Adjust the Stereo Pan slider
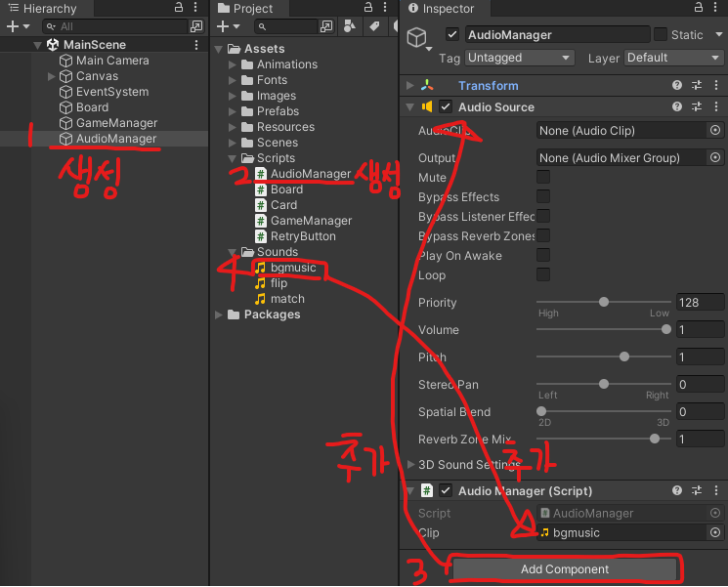 604,384
